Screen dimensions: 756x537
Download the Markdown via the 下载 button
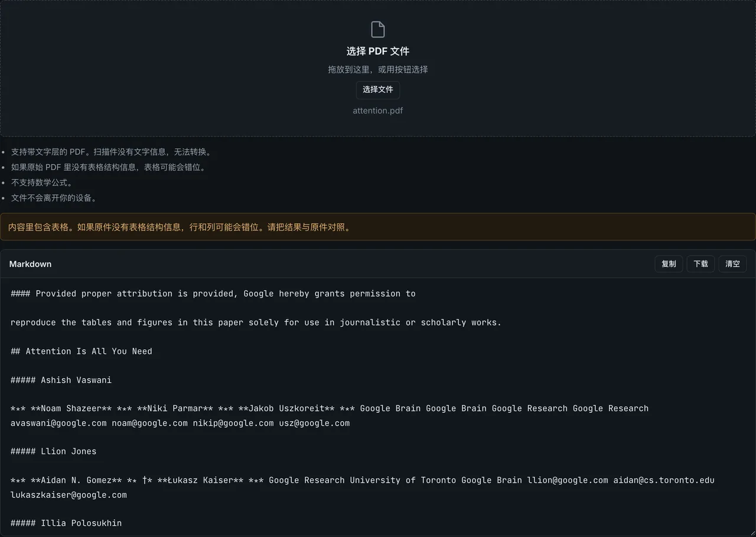pos(700,264)
